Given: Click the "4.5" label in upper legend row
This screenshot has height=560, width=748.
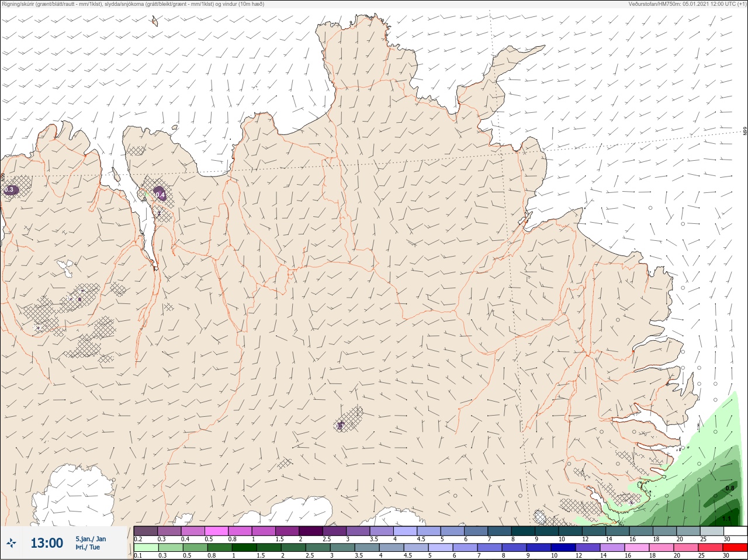Looking at the screenshot, I should 421,539.
